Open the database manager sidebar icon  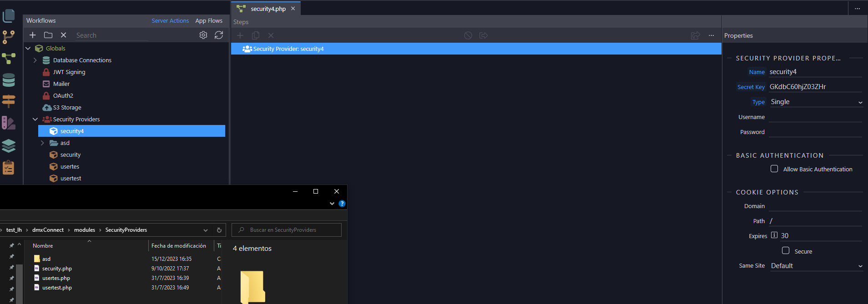click(9, 80)
